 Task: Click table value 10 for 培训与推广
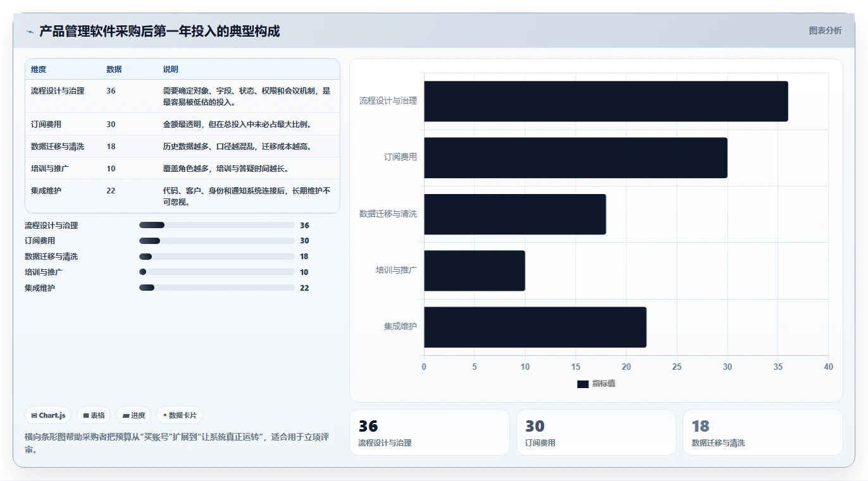[x=111, y=169]
